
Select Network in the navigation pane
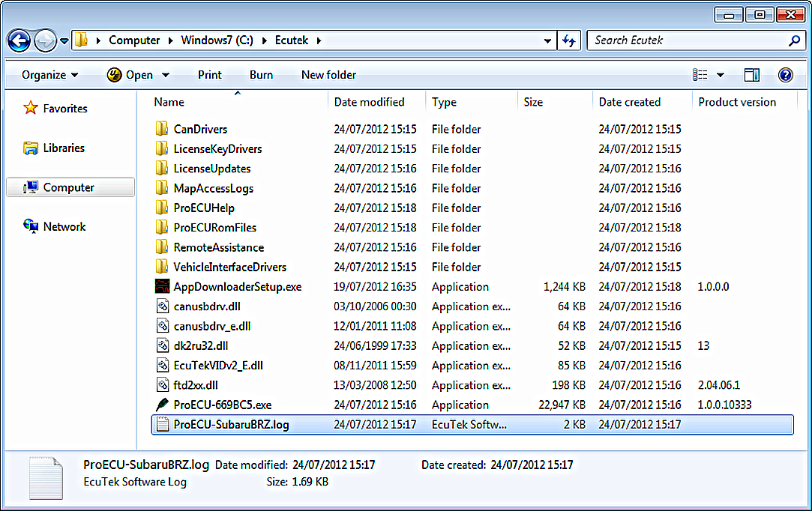(64, 226)
